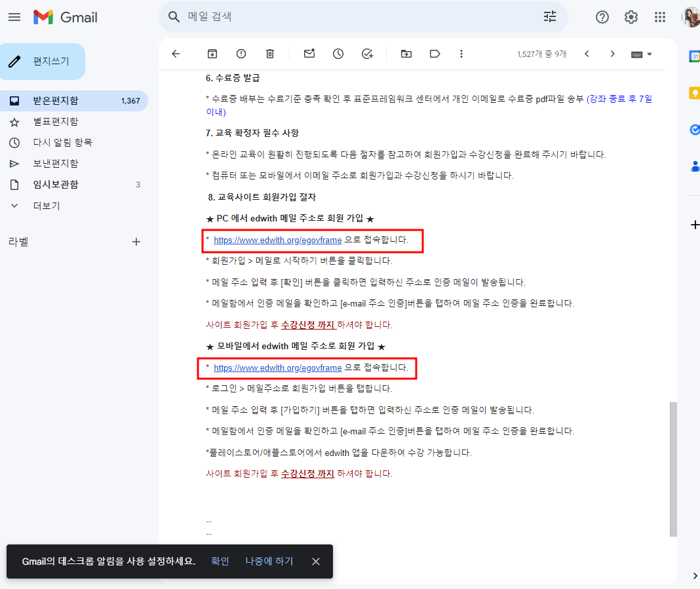Open edwith link under PC section
The height and width of the screenshot is (589, 700).
coord(278,240)
